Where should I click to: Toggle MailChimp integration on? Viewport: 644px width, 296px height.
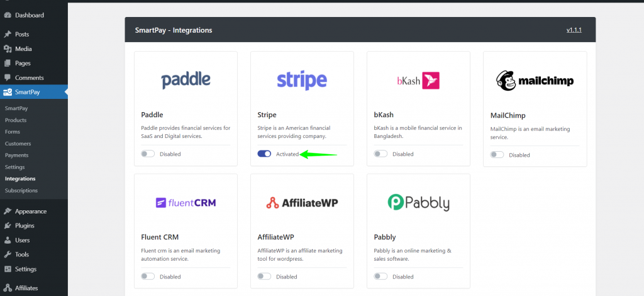(497, 155)
